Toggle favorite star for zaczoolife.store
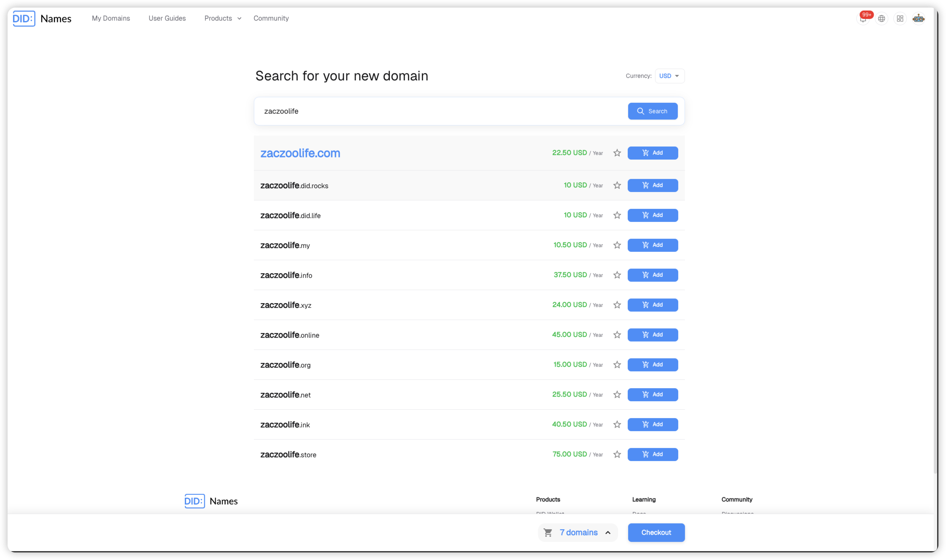Viewport: 946px width, 560px height. (x=617, y=454)
